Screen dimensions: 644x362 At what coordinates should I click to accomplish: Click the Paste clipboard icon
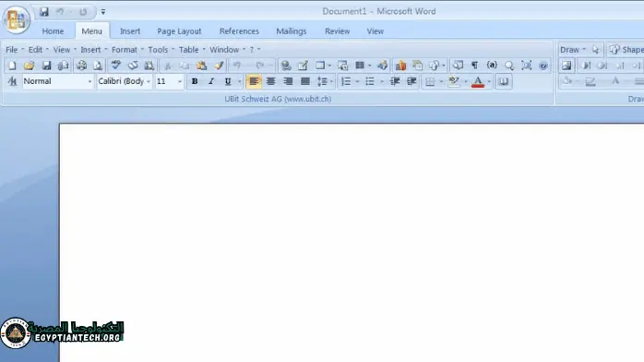click(x=201, y=66)
